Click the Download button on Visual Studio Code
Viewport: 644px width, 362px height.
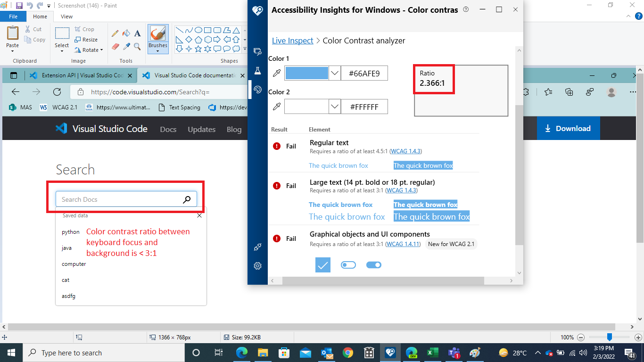coord(568,128)
